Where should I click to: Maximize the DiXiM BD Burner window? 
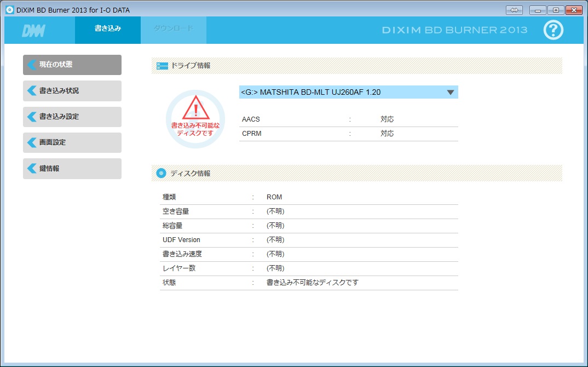pyautogui.click(x=556, y=10)
